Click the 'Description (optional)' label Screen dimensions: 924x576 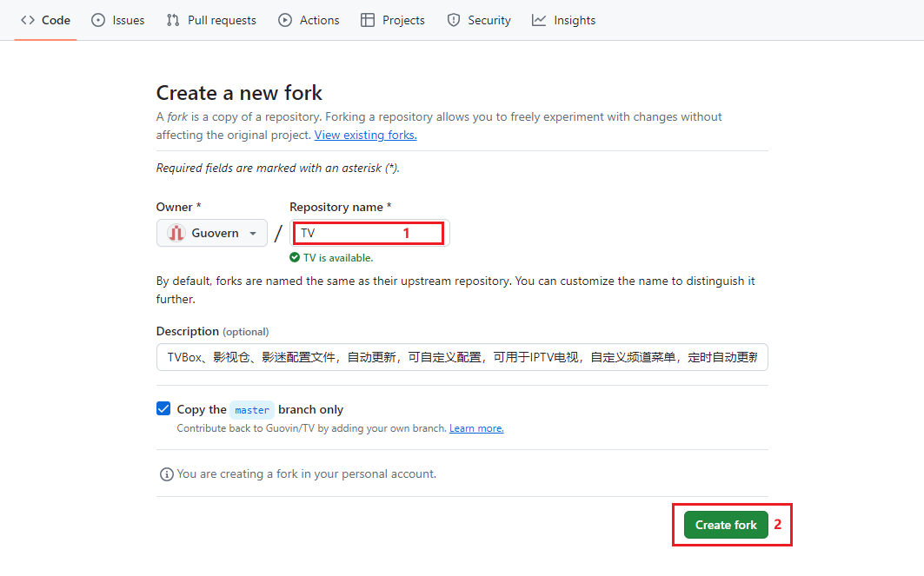[212, 332]
